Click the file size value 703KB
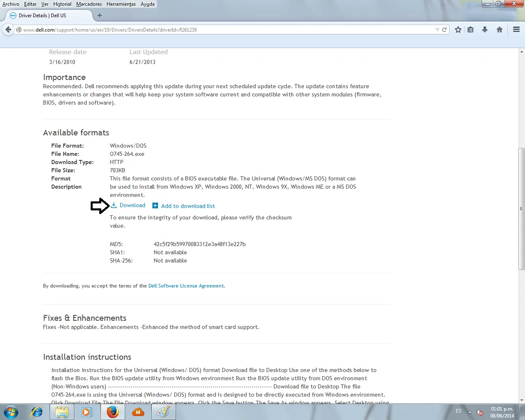This screenshot has height=420, width=525. click(117, 170)
